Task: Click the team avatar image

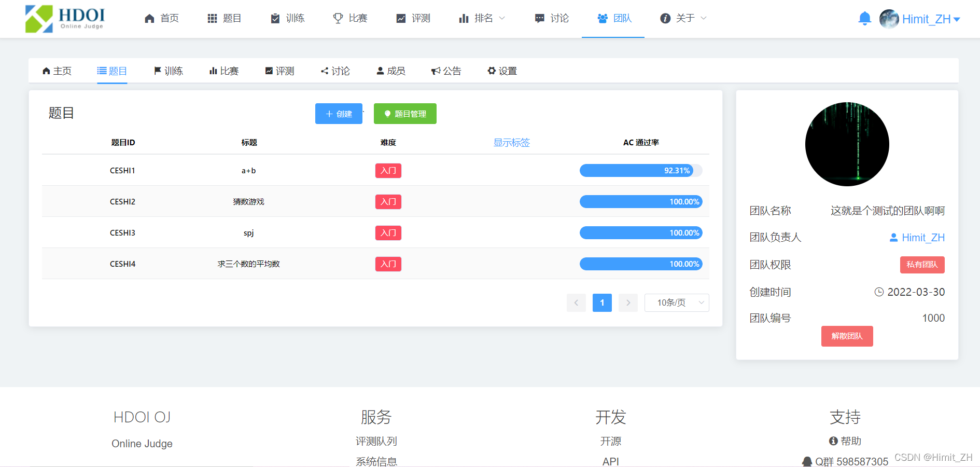Action: coord(847,144)
